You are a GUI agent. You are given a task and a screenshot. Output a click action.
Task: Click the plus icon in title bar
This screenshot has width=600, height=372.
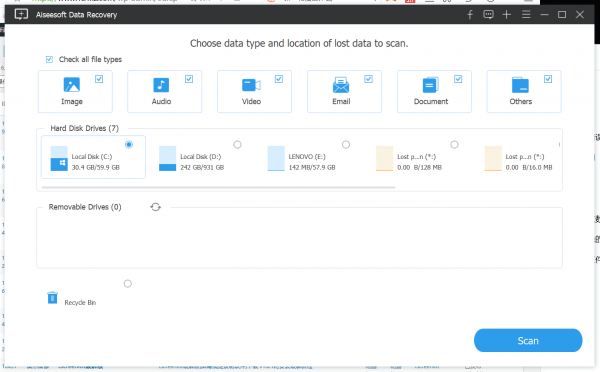coord(507,15)
